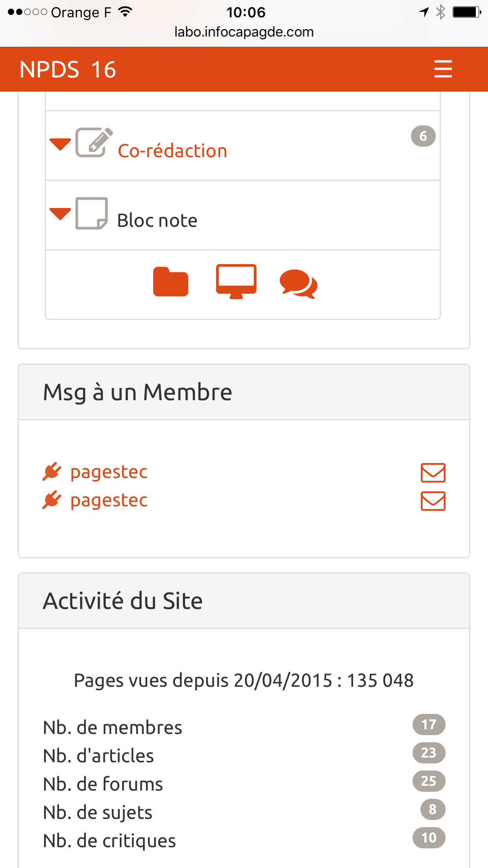Click the Bloc note label
This screenshot has height=868, width=488.
157,221
